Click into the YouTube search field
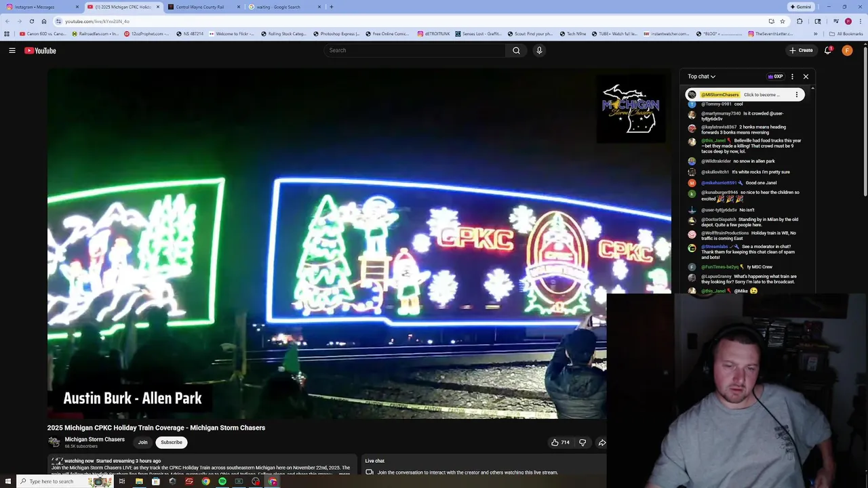868x488 pixels. [414, 50]
